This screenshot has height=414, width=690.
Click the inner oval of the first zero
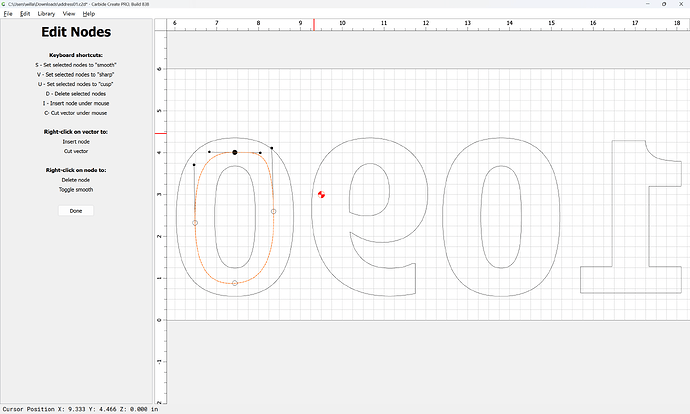pyautogui.click(x=235, y=217)
